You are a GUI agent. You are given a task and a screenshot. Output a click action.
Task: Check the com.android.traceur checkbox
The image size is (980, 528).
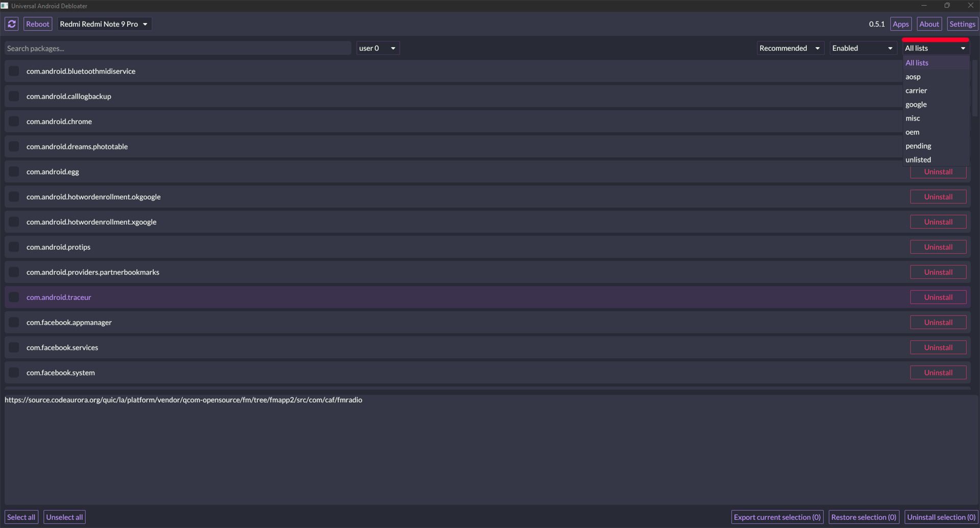point(14,297)
